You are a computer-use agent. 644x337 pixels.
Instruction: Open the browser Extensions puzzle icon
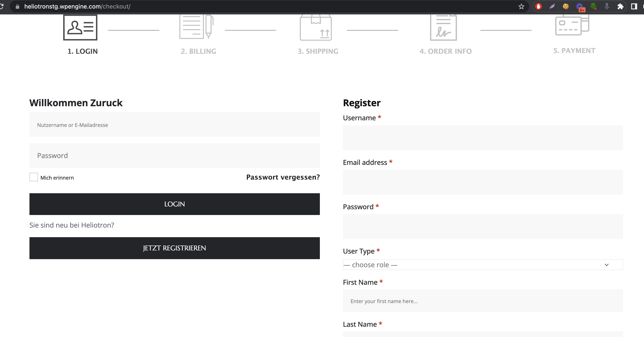coord(620,6)
